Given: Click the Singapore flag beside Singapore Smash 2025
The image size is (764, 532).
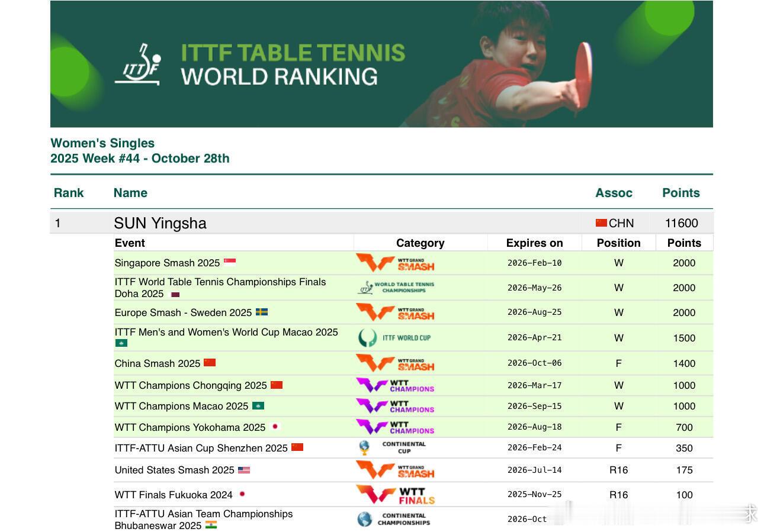Looking at the screenshot, I should coord(230,262).
